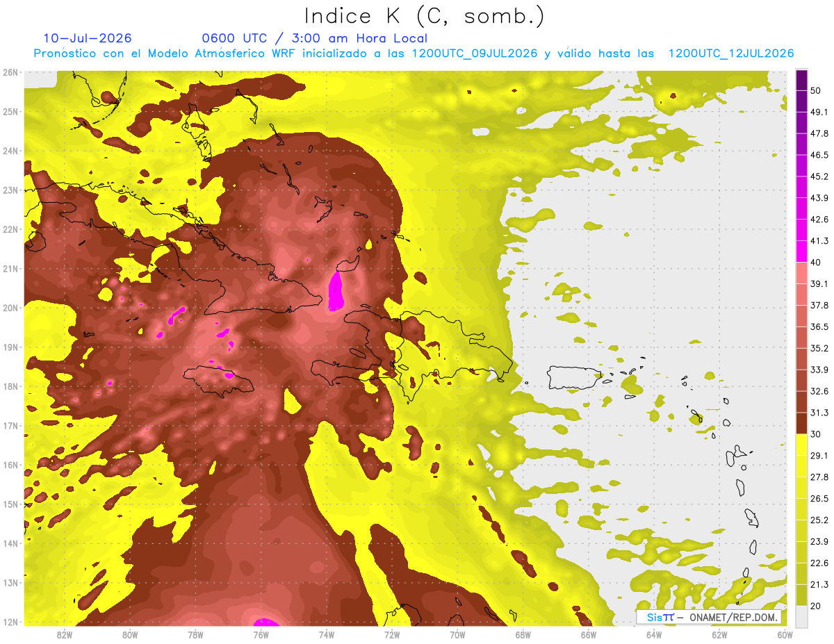This screenshot has height=644, width=834.
Task: Click the colorbar value 32.6
Action: [x=820, y=391]
